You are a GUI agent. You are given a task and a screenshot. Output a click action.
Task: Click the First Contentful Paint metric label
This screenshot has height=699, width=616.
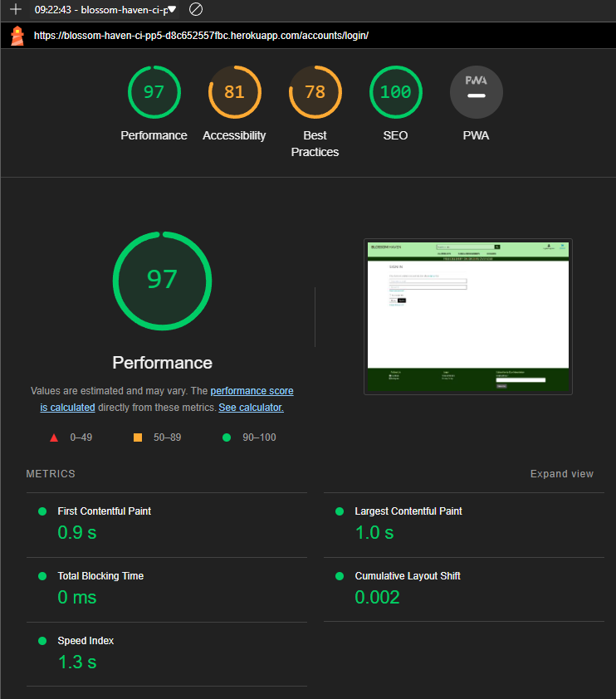pos(105,511)
